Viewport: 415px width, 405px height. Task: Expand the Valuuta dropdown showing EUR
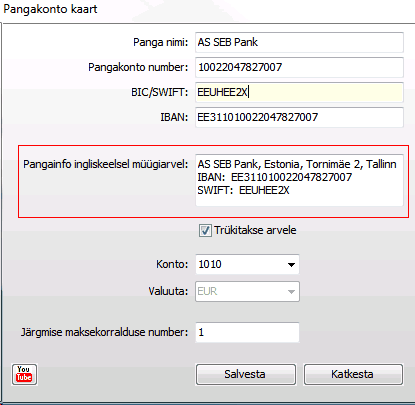pyautogui.click(x=247, y=291)
